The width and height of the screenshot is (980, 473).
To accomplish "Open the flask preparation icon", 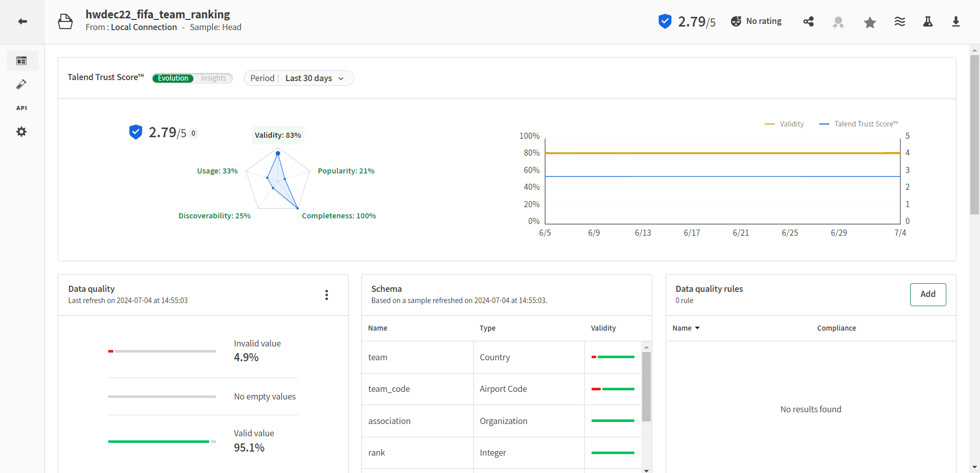I will coord(928,21).
